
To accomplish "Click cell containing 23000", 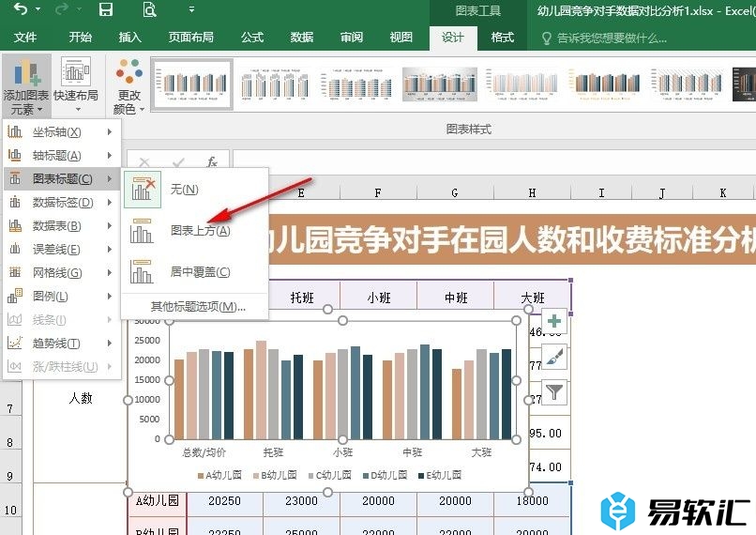I will click(x=301, y=501).
